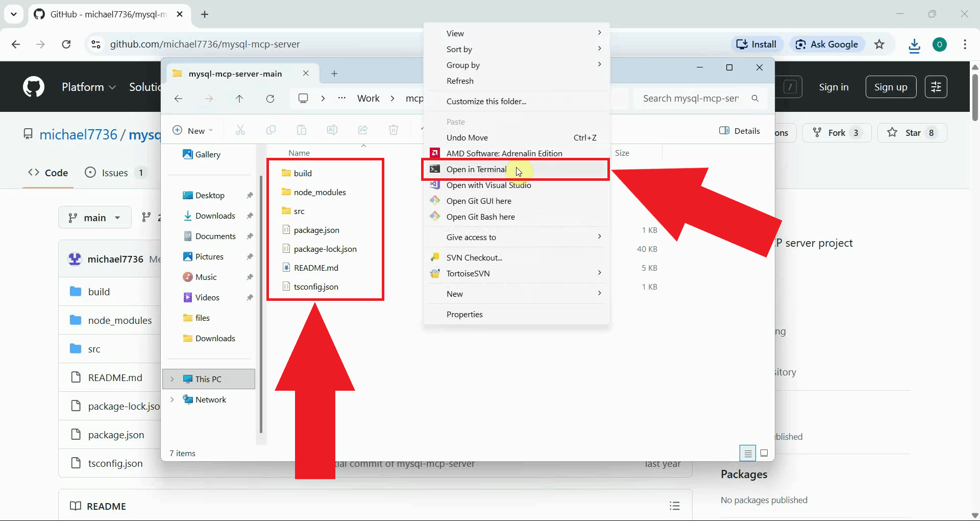The width and height of the screenshot is (980, 521).
Task: Click the SVN Checkout icon
Action: (435, 257)
